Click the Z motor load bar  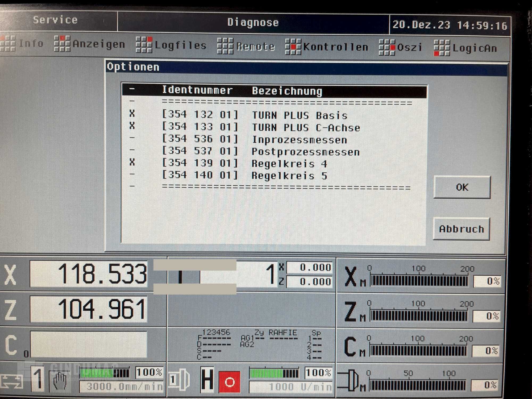(418, 316)
